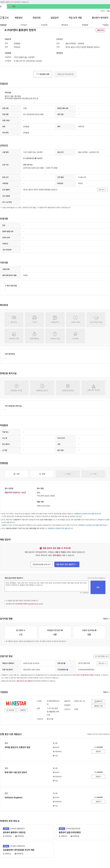Click the 장애인용 주차장 icon
This screenshot has width=110, height=868.
pyautogui.click(x=16, y=388)
